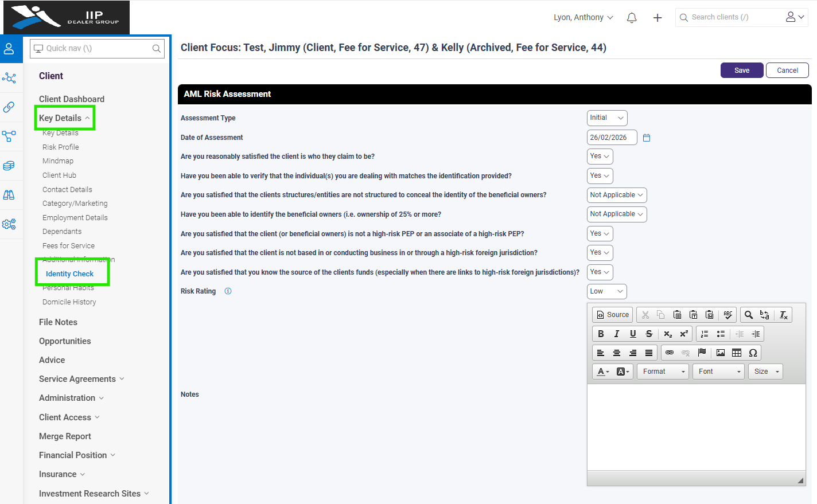Image resolution: width=817 pixels, height=504 pixels.
Task: Toggle numbered list in notes
Action: coord(705,334)
